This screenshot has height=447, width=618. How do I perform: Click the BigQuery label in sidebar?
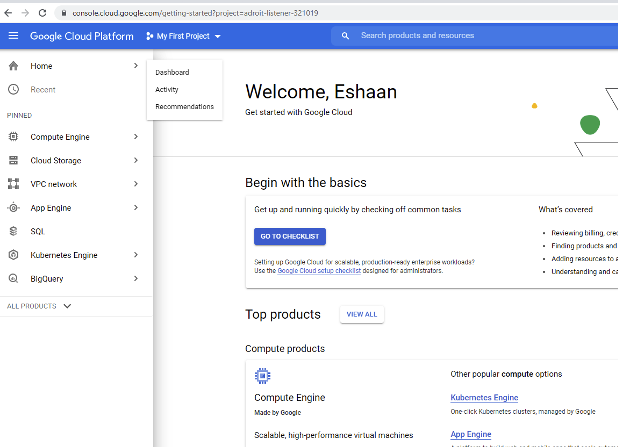[47, 279]
